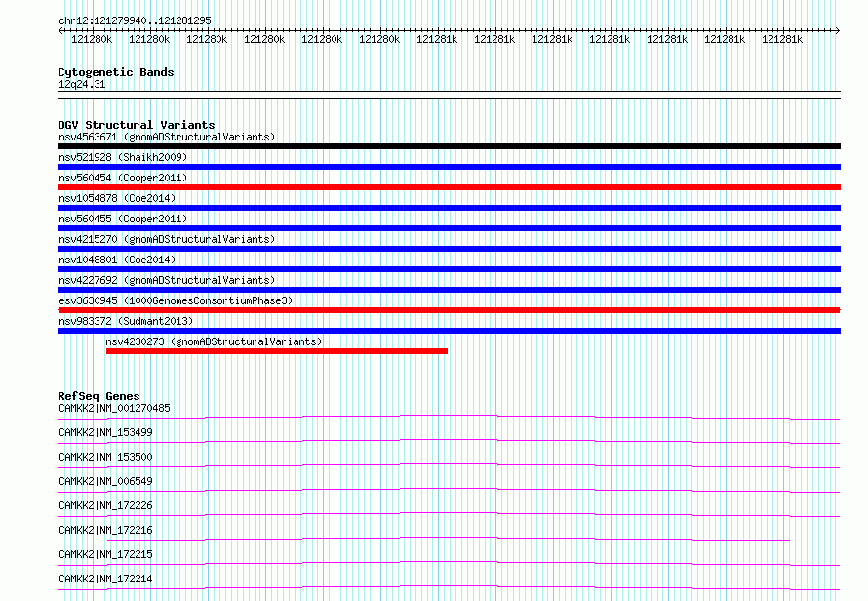Click the chr12:121279940..121281295 coordinate label
868x601 pixels.
click(x=135, y=20)
